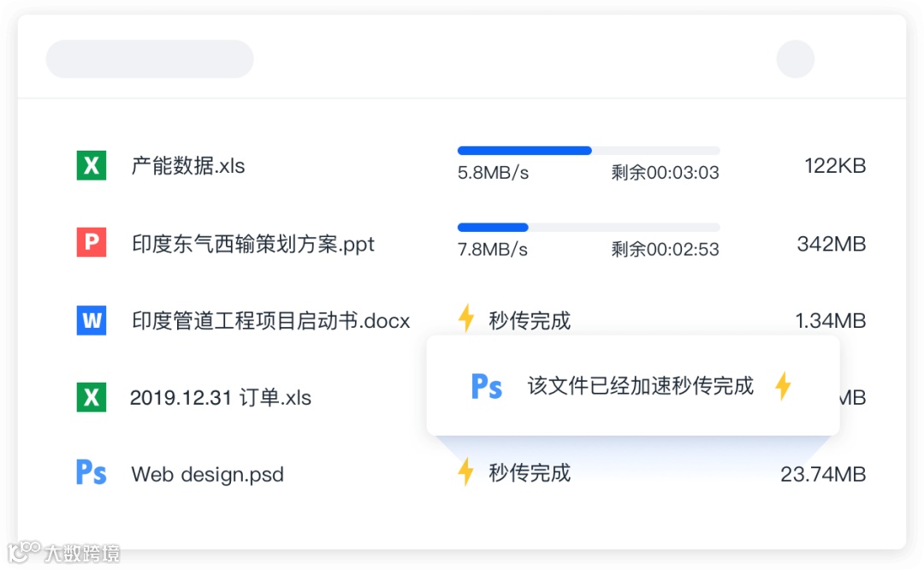Screen dimensions: 924x570
Task: Select file name 印度东气西输策划方案.ppt
Action: 252,243
